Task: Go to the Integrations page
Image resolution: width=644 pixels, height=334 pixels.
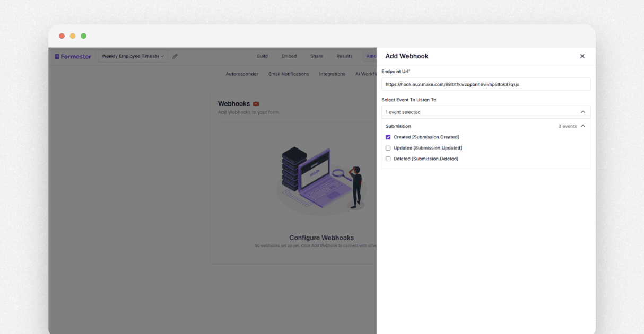Action: [332, 74]
